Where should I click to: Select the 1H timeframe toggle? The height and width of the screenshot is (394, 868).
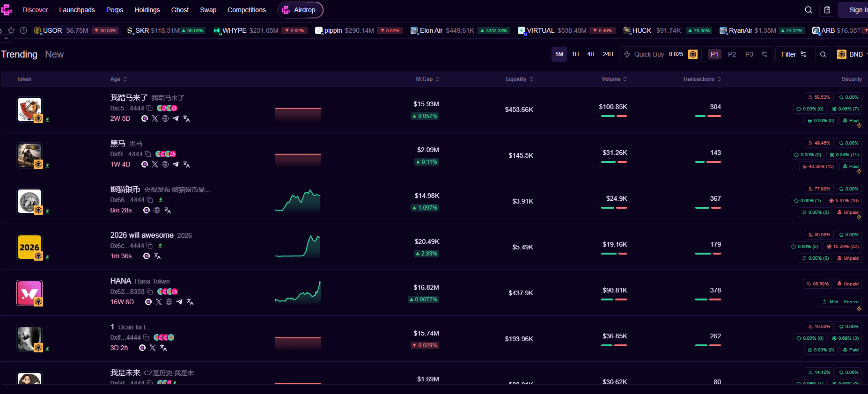[x=575, y=54]
